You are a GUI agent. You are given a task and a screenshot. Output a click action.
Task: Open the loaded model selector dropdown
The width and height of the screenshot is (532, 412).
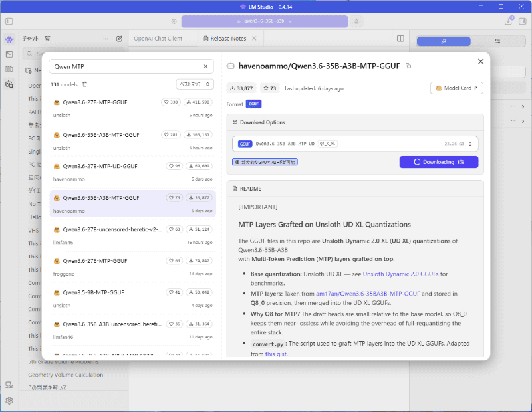pyautogui.click(x=264, y=21)
